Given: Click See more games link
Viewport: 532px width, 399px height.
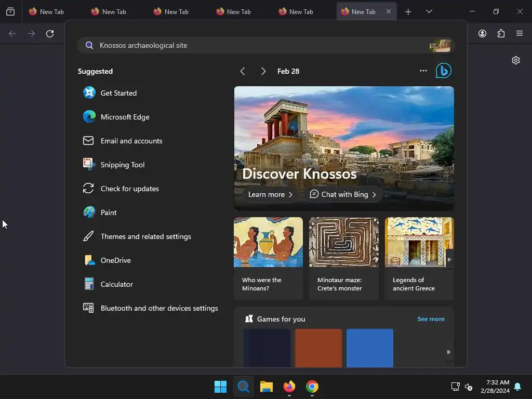Looking at the screenshot, I should coord(431,319).
